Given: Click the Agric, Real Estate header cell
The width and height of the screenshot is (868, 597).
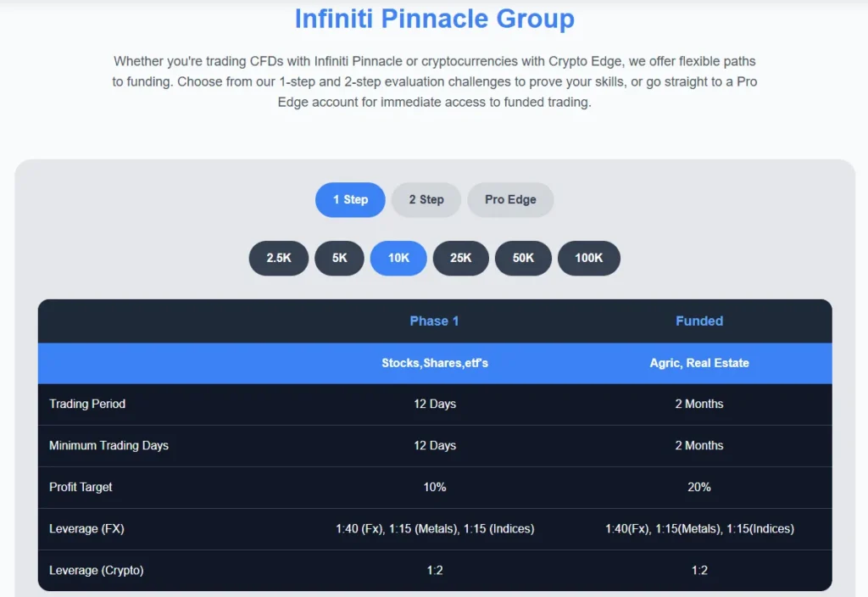Looking at the screenshot, I should pos(699,362).
